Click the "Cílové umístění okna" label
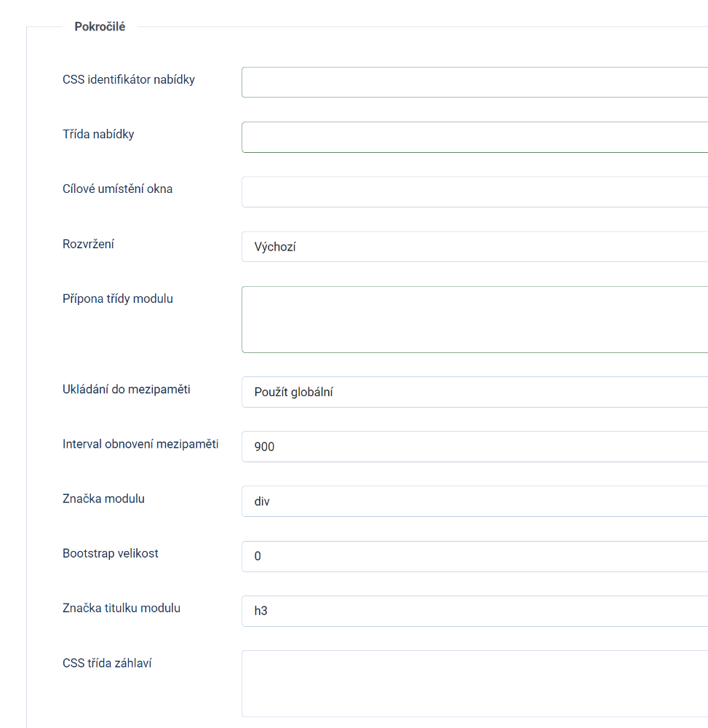 pos(118,189)
